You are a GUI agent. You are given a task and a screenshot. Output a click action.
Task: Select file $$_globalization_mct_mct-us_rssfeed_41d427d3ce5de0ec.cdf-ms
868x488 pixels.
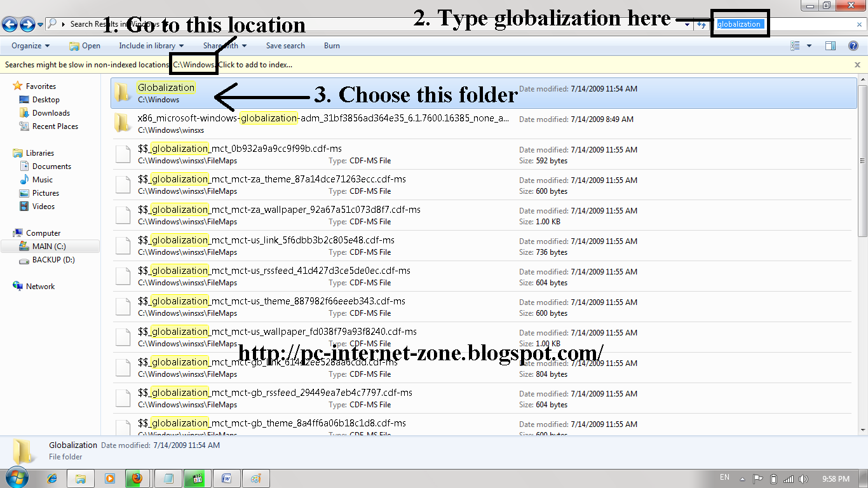click(484, 276)
